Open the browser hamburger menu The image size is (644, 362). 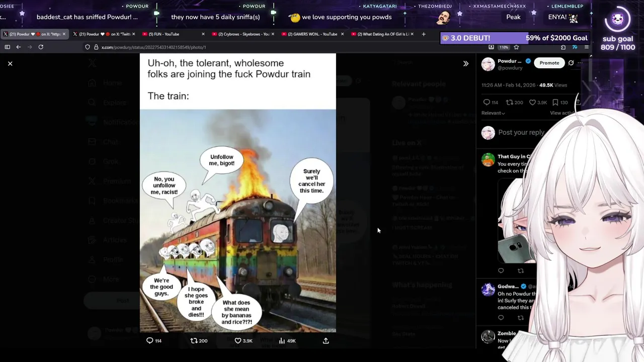tap(587, 47)
